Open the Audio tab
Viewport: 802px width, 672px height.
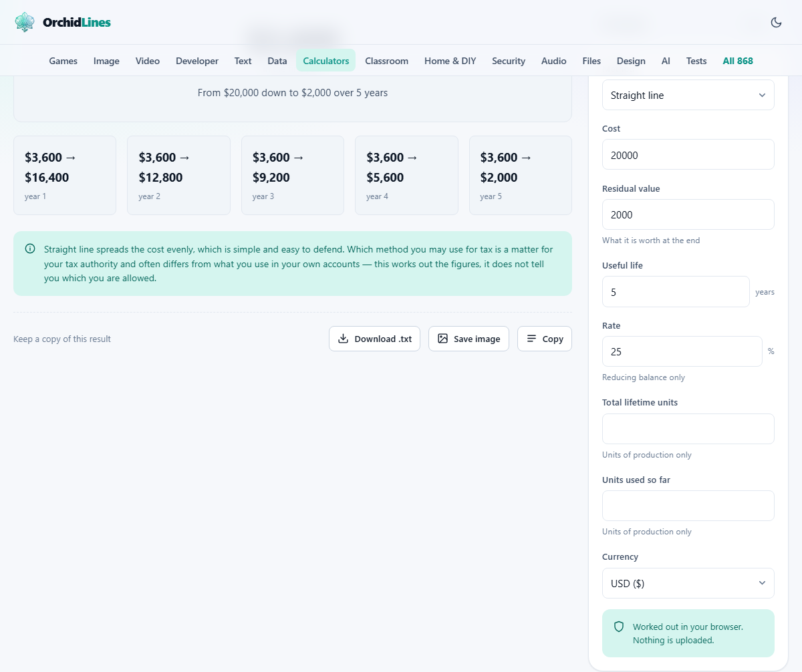click(554, 61)
